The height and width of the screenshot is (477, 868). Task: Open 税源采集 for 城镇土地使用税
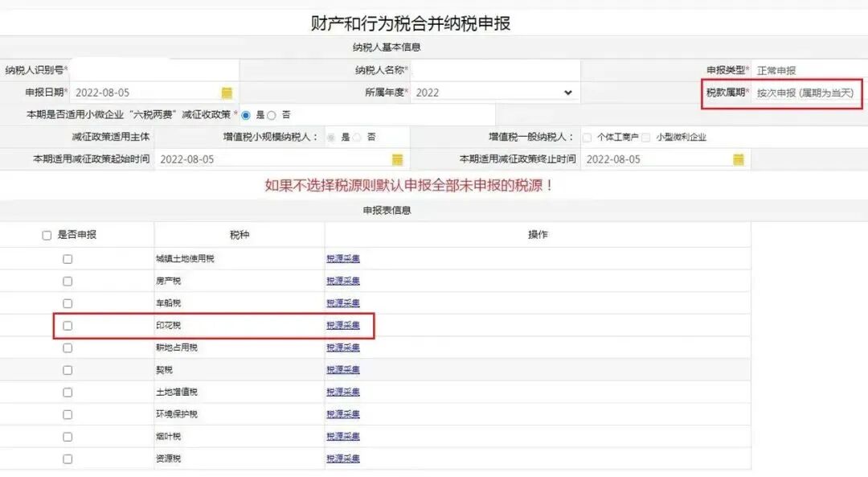tap(343, 258)
